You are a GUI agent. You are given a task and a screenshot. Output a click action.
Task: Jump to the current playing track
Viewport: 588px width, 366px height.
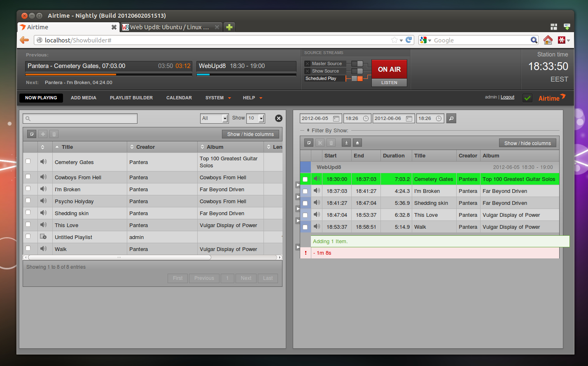(x=346, y=143)
